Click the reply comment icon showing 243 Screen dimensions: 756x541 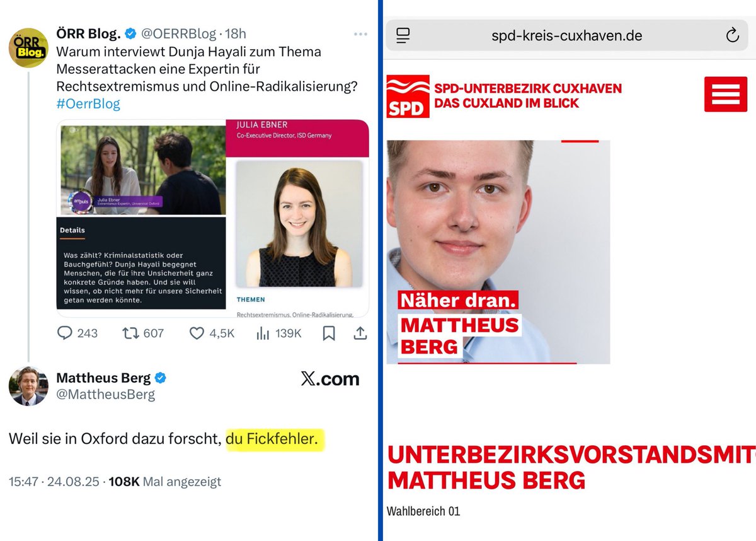tap(64, 333)
